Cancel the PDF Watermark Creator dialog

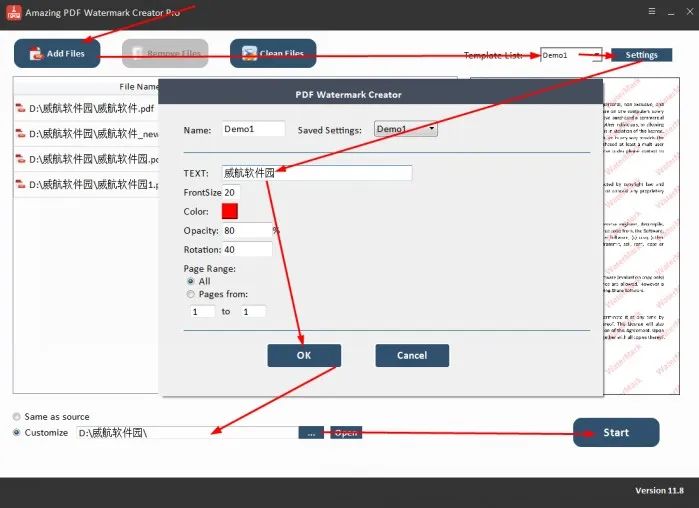coord(412,355)
